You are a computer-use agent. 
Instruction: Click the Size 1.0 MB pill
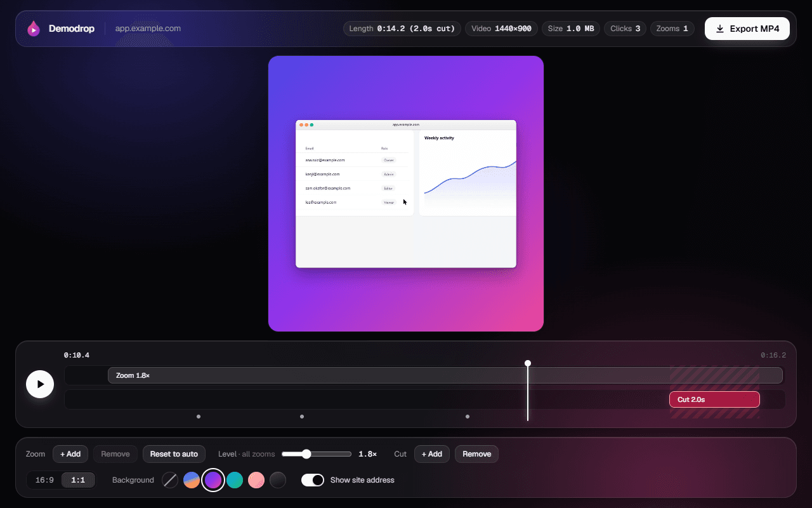(571, 29)
